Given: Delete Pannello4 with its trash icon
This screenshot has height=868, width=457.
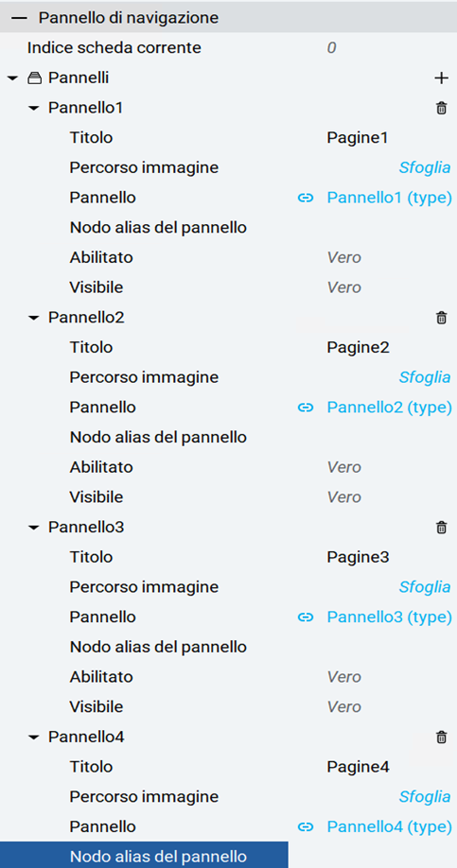Looking at the screenshot, I should 441,737.
